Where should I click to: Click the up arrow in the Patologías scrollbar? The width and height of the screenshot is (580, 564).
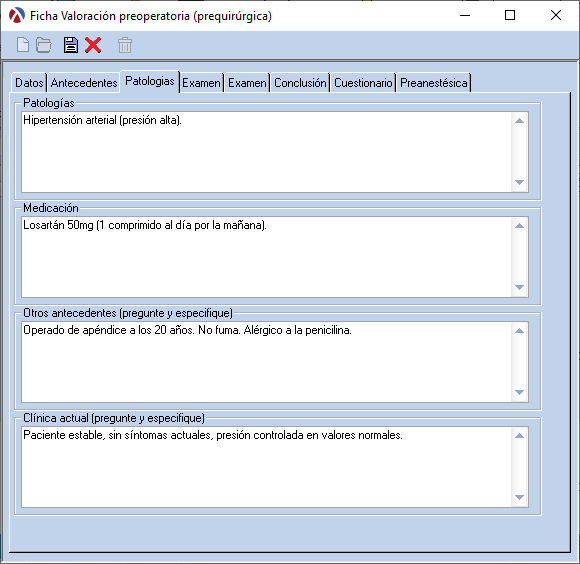pyautogui.click(x=519, y=121)
